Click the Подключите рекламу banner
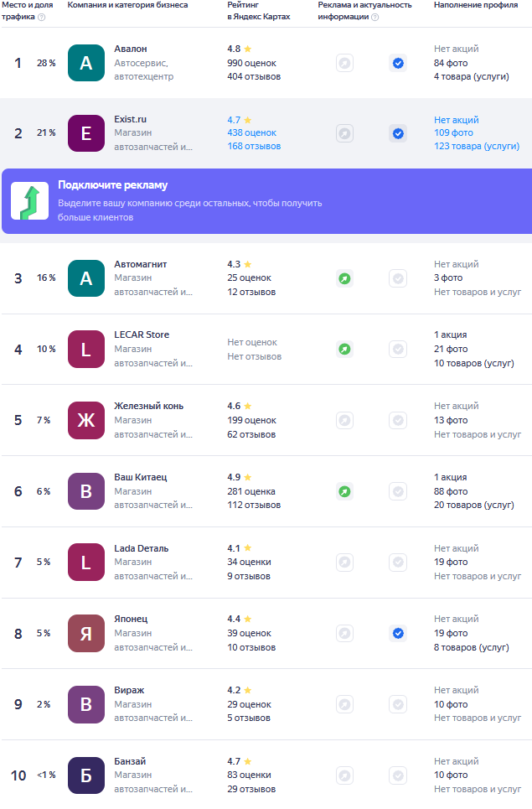532x809 pixels. tap(266, 201)
